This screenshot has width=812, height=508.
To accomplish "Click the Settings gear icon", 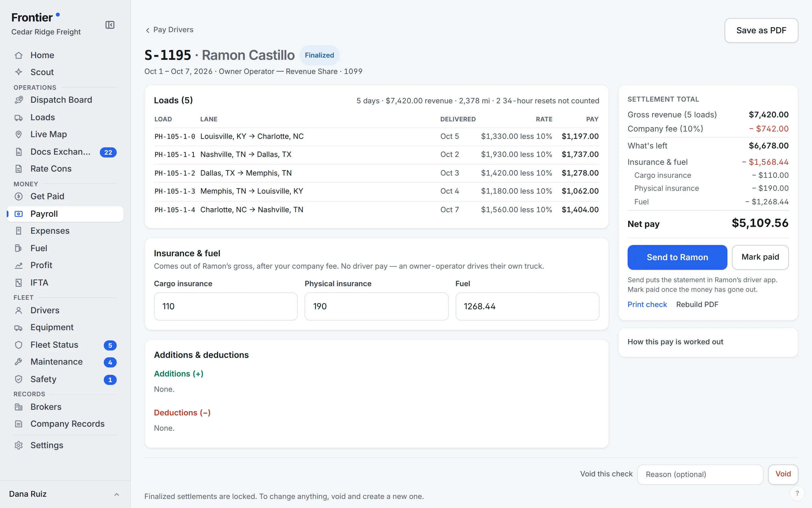I will click(x=19, y=445).
